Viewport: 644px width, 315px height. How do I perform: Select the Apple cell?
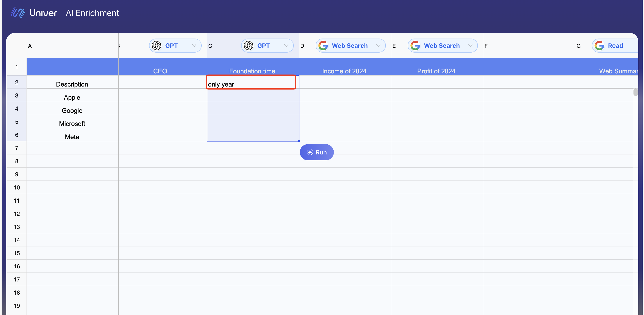pos(73,96)
